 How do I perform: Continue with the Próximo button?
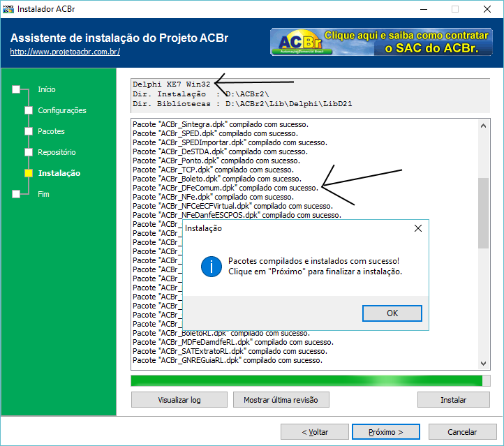point(386,432)
